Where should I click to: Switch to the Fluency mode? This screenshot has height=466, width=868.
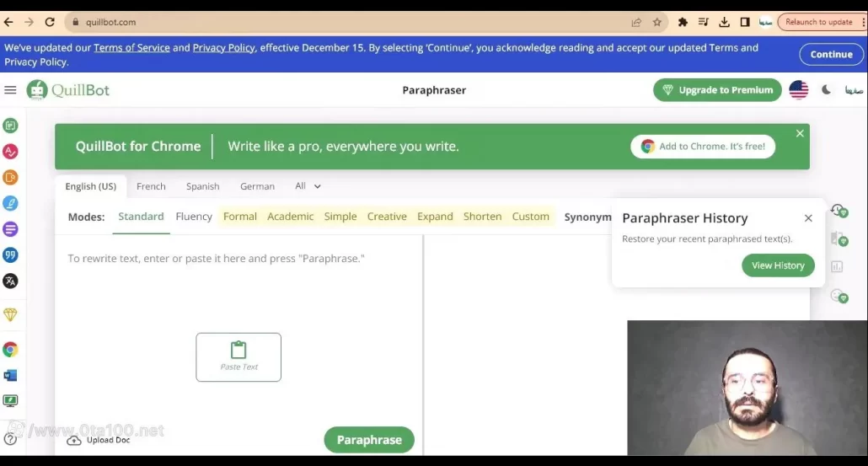coord(194,217)
